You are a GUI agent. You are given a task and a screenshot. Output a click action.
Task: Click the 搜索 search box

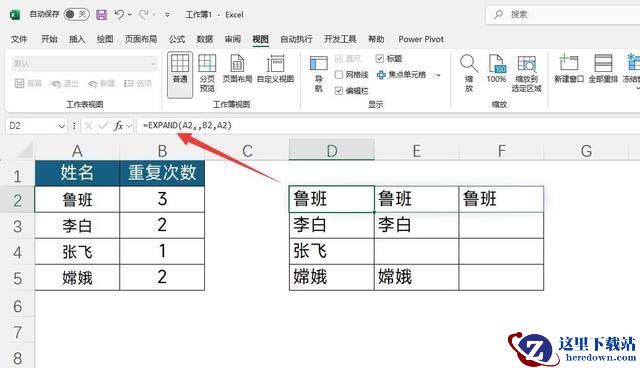563,15
